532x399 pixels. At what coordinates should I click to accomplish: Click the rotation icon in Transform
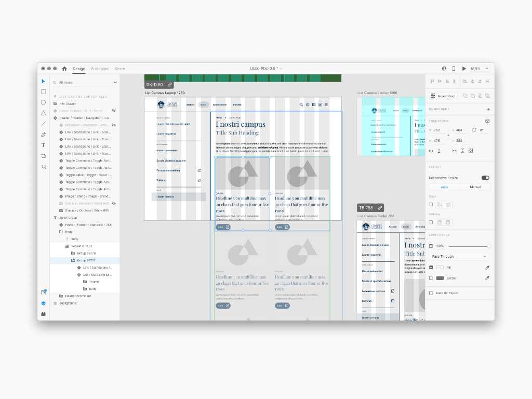pos(474,130)
